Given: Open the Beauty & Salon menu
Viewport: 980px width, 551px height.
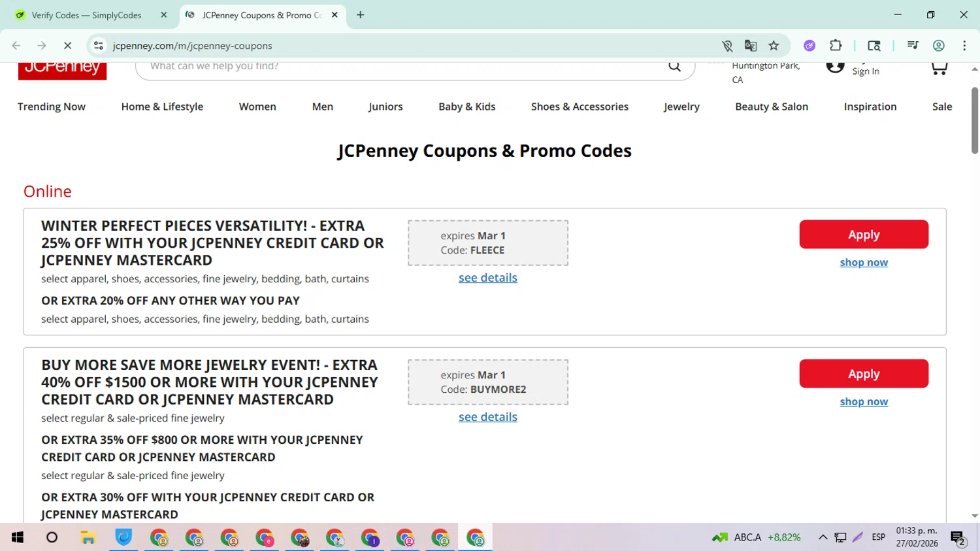Looking at the screenshot, I should coord(772,107).
